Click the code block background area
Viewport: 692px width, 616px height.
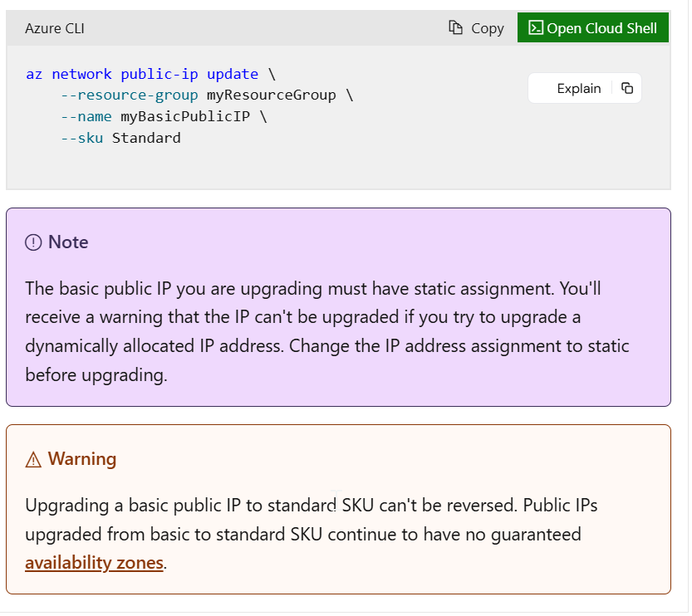pyautogui.click(x=332, y=166)
